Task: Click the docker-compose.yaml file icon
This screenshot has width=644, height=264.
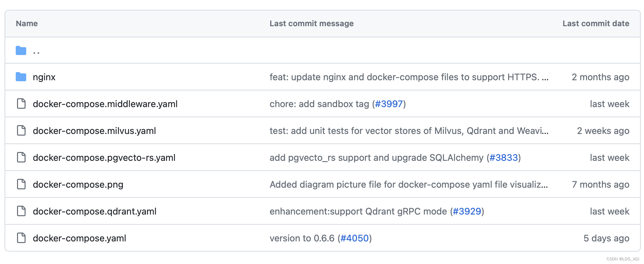Action: click(x=21, y=238)
